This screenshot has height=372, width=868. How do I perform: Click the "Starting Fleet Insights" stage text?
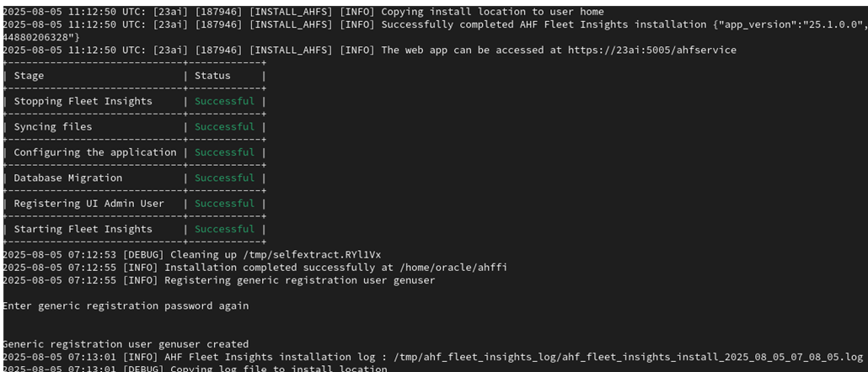[x=83, y=229]
